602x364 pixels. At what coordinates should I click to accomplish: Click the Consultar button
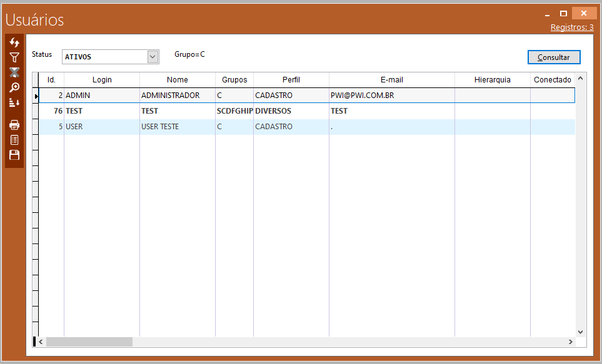coord(554,57)
